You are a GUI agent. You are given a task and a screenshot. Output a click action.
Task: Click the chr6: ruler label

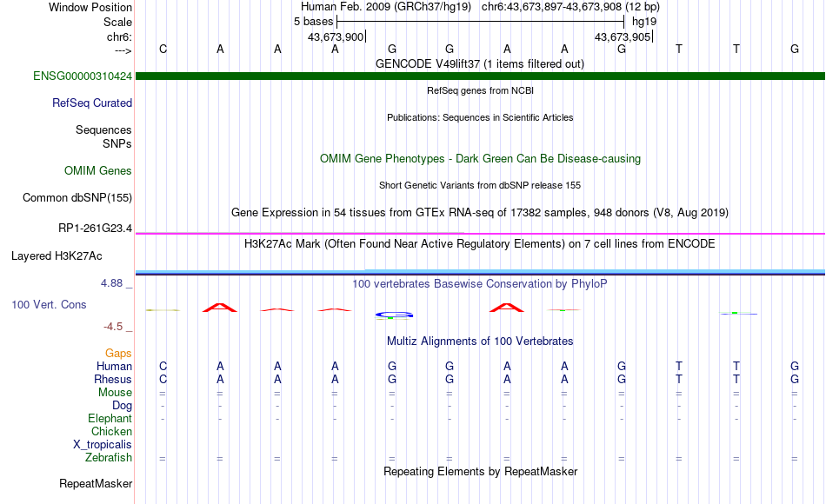coord(119,36)
